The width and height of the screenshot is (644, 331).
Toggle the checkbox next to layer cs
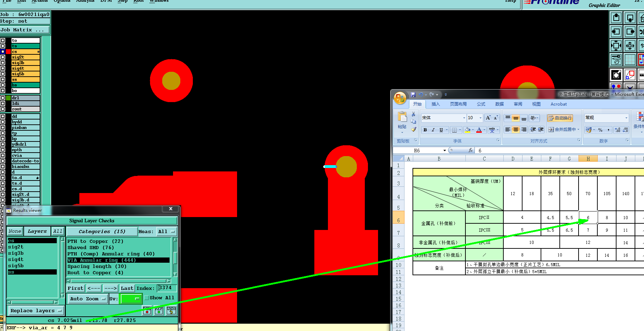pyautogui.click(x=3, y=52)
